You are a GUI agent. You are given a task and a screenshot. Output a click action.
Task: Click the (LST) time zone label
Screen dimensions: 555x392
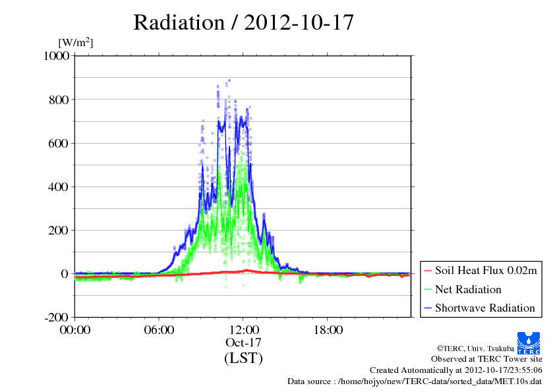tap(243, 358)
